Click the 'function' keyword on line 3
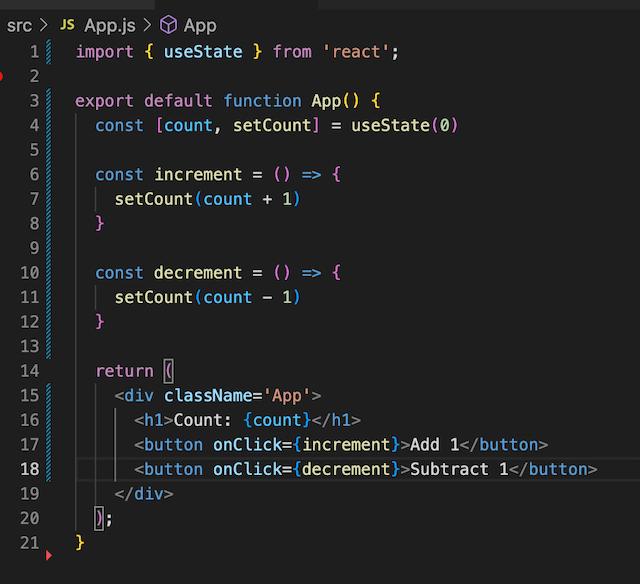This screenshot has width=640, height=584. click(x=262, y=101)
